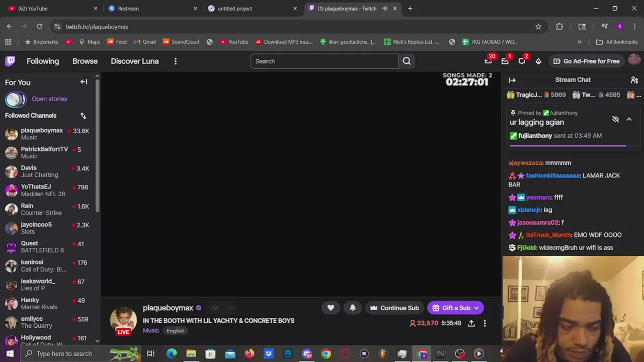Collapse the Stream Chat panel
The image size is (644, 362).
(x=512, y=80)
